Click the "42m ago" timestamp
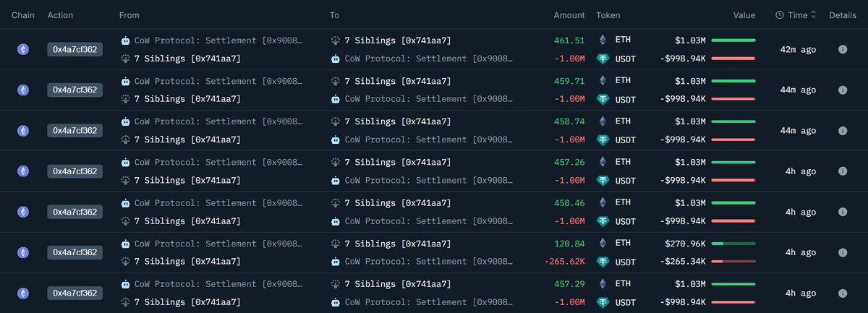Viewport: 868px width, 313px height. point(799,49)
